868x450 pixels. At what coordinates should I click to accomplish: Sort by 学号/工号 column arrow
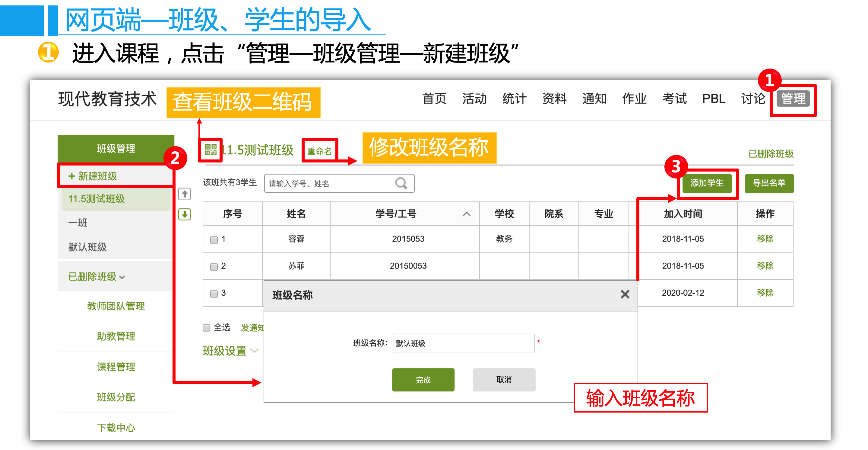(466, 214)
